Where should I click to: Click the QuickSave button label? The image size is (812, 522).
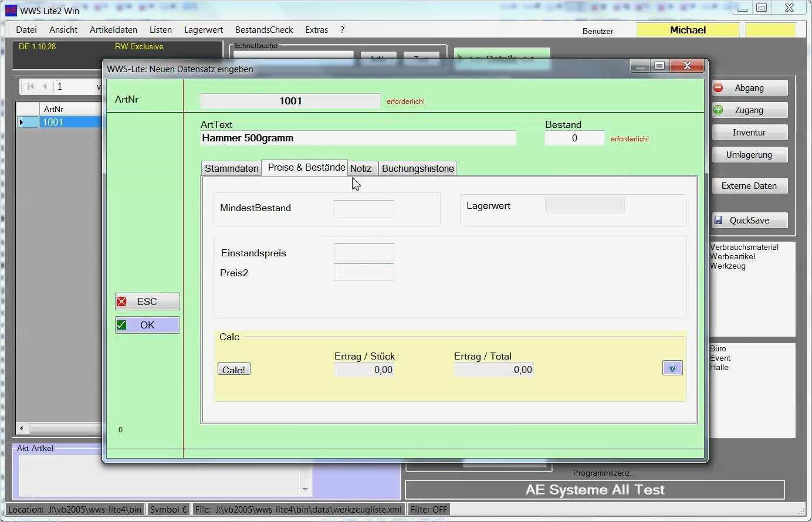(749, 221)
